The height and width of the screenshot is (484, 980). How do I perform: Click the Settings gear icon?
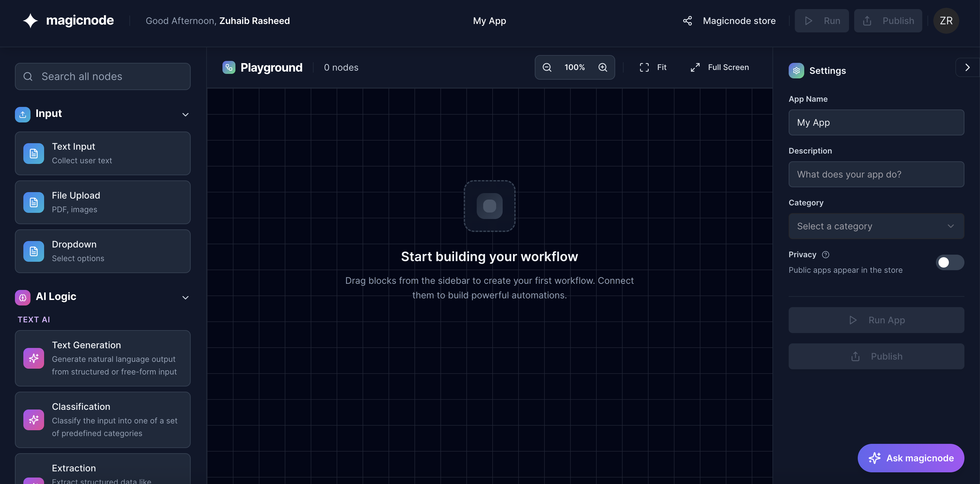(x=796, y=71)
